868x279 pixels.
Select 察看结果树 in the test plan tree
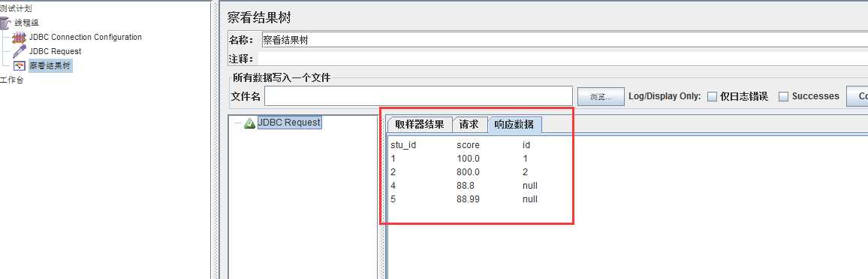50,66
